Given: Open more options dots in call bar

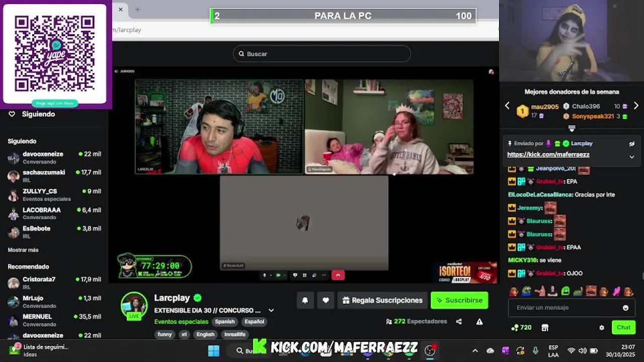Looking at the screenshot, I should (324, 275).
